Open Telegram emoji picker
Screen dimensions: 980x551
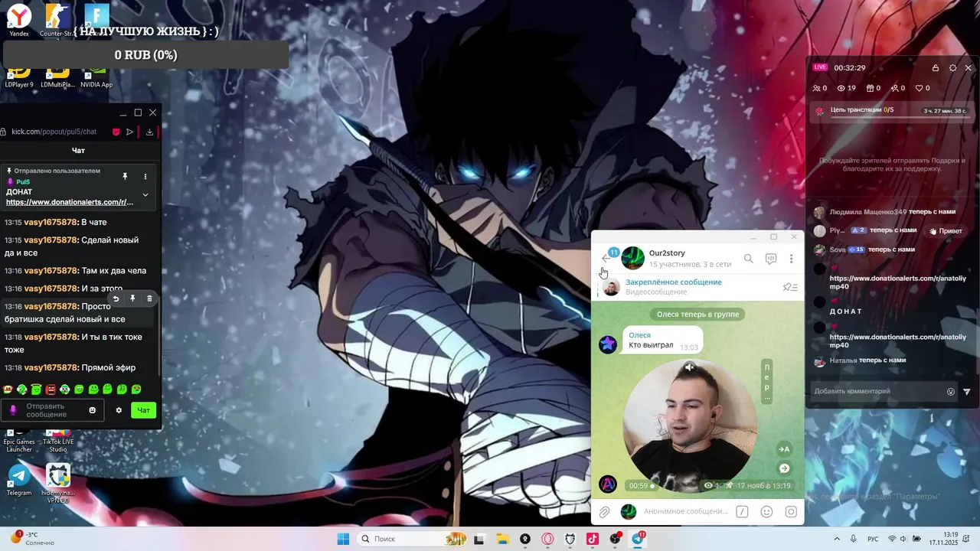[x=766, y=512]
